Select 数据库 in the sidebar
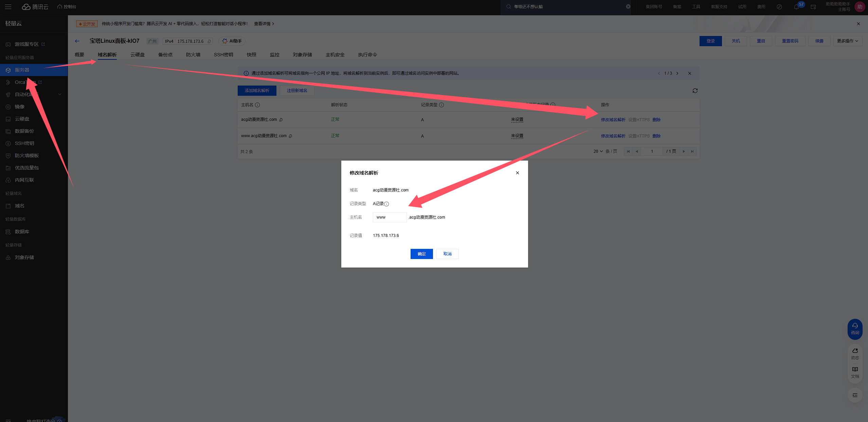 pyautogui.click(x=22, y=232)
